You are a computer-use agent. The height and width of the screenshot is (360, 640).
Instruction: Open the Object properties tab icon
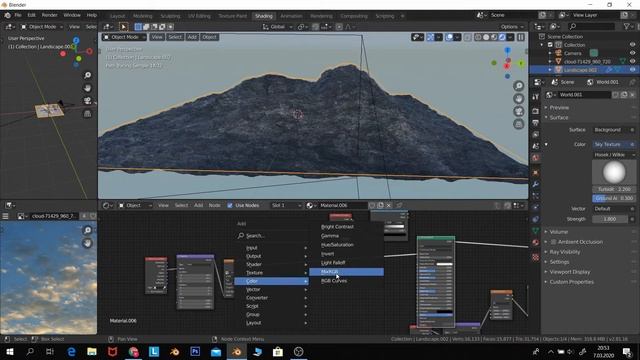tap(536, 173)
